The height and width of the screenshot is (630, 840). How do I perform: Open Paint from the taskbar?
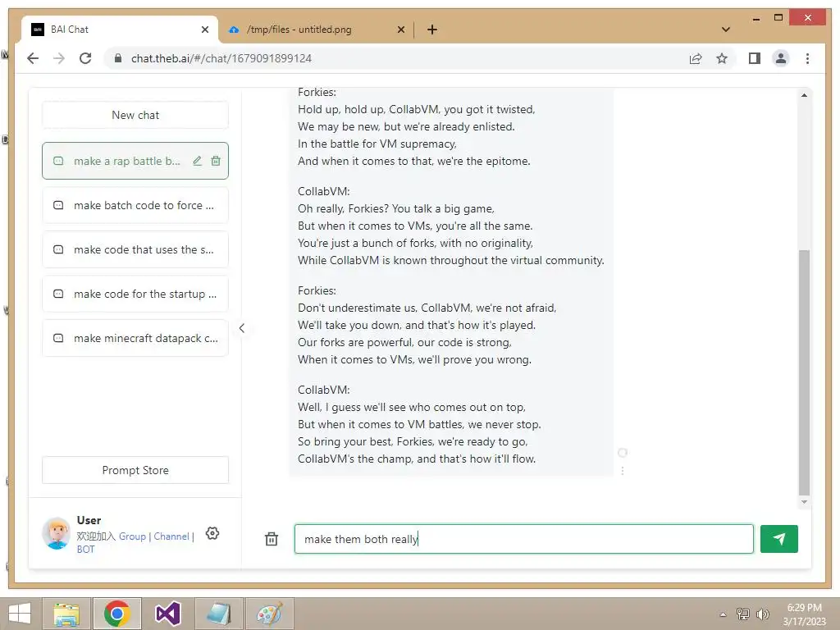pyautogui.click(x=269, y=614)
